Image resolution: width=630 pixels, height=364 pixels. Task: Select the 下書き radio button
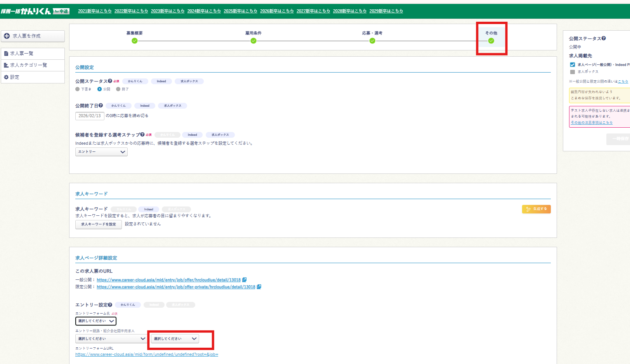[78, 89]
